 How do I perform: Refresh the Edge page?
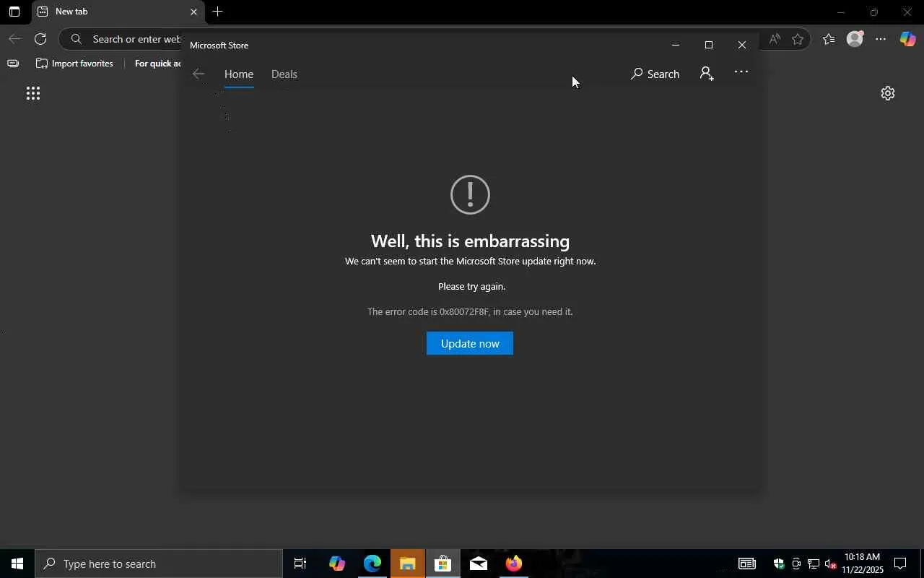point(40,39)
